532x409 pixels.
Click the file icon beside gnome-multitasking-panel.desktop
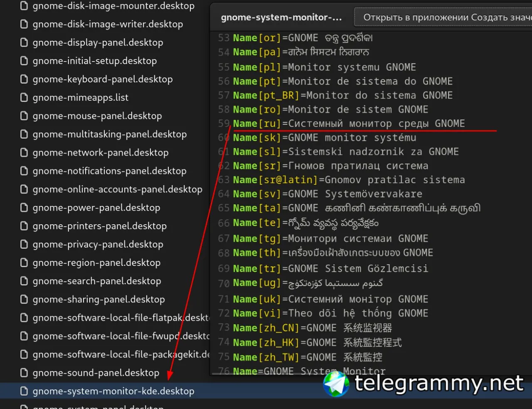[x=24, y=134]
